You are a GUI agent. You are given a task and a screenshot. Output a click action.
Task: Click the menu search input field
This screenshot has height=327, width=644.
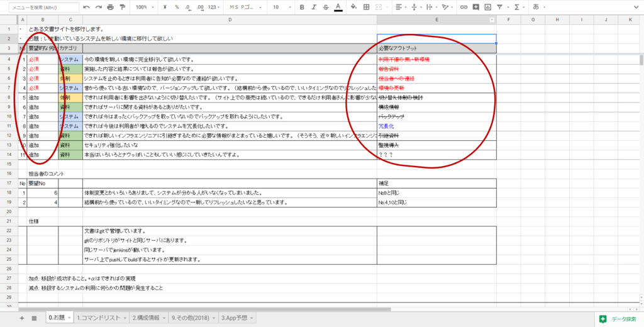click(43, 7)
